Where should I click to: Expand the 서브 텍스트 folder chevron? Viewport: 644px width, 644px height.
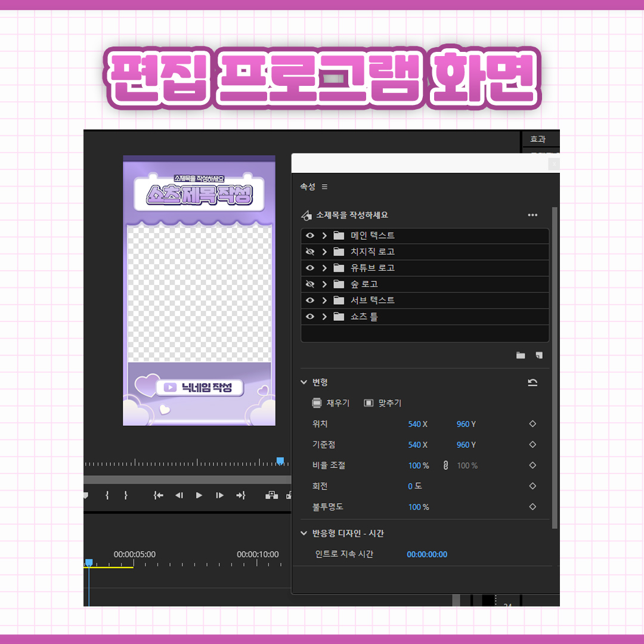click(324, 300)
